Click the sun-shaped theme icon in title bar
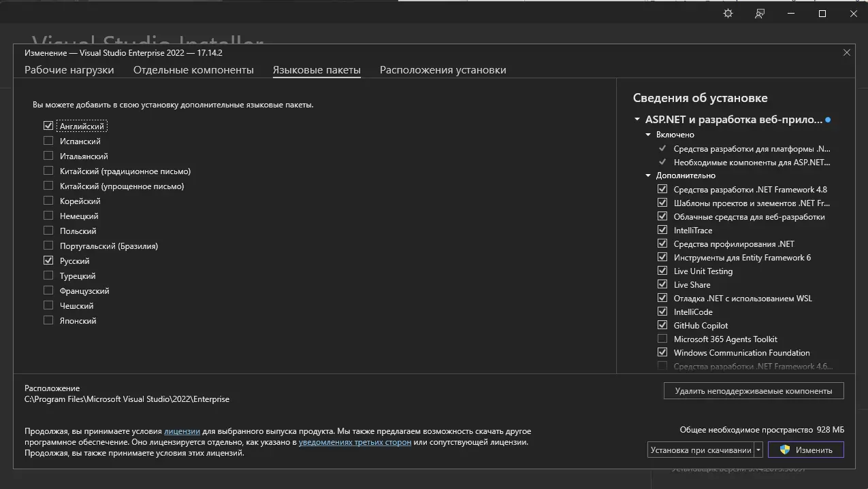 click(x=728, y=14)
